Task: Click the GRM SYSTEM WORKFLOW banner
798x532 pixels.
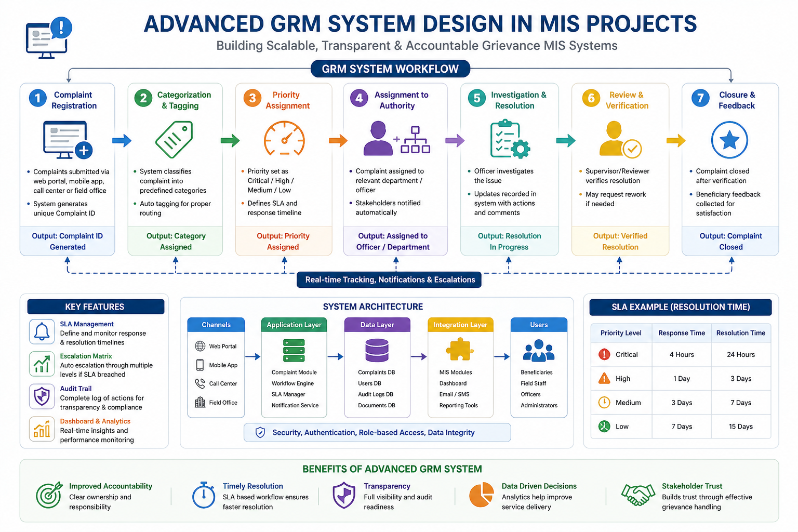Action: tap(390, 69)
